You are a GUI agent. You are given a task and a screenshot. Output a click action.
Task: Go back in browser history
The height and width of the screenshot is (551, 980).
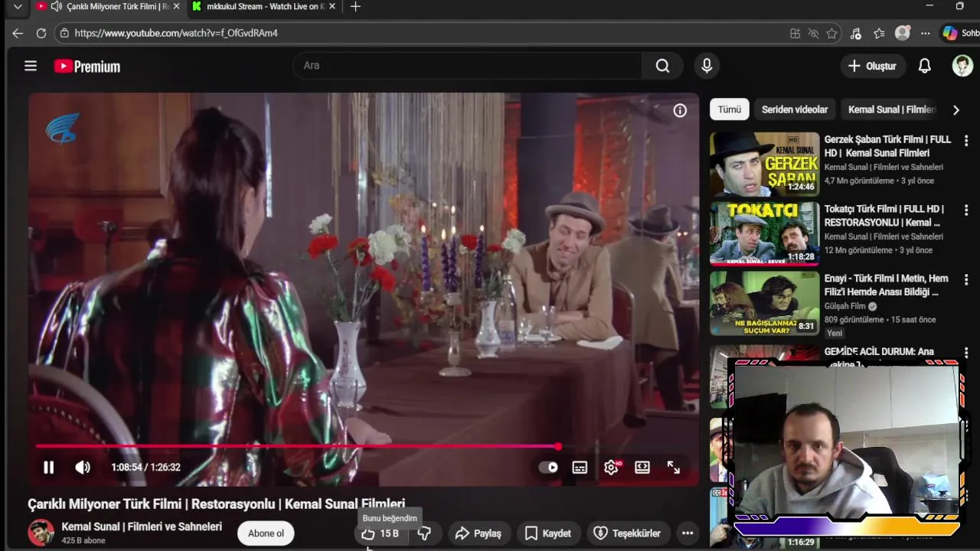(18, 34)
